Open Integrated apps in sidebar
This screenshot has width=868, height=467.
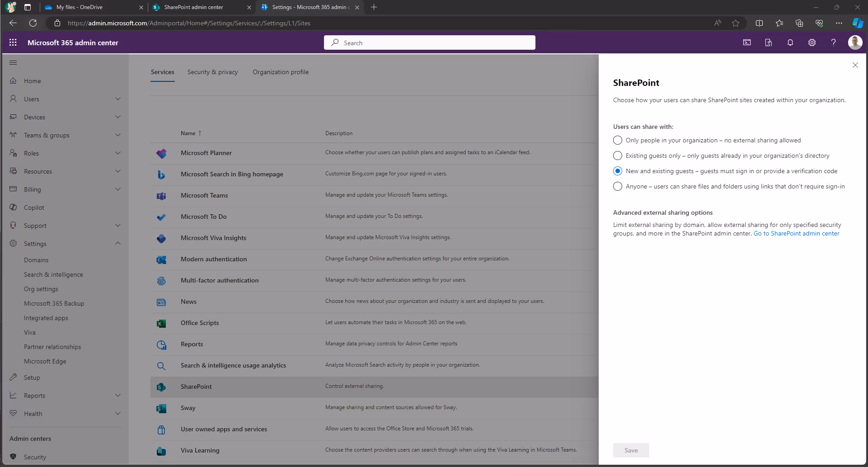[46, 318]
